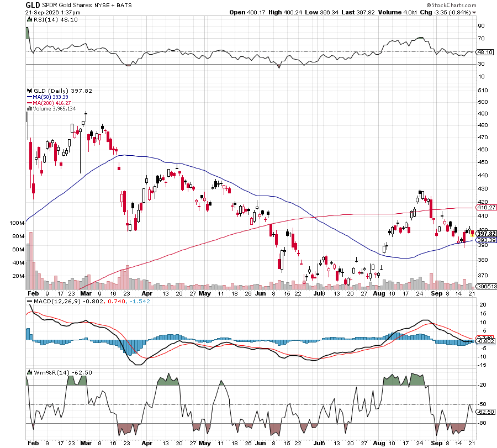Click the NYSE + BATS exchange label
The height and width of the screenshot is (448, 497).
pos(113,5)
